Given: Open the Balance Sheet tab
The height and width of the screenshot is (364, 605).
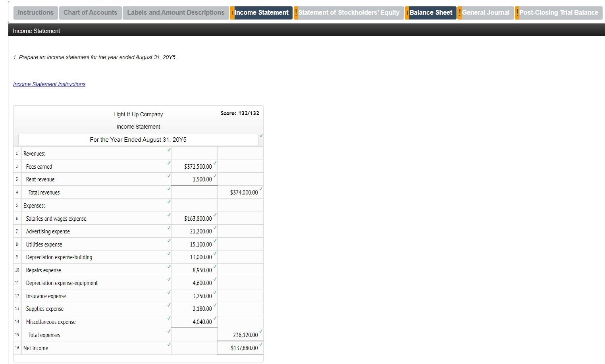Looking at the screenshot, I should click(x=432, y=13).
